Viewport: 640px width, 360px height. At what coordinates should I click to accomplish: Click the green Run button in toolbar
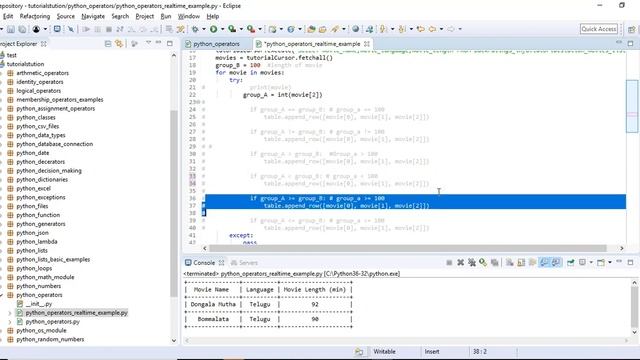[x=213, y=29]
